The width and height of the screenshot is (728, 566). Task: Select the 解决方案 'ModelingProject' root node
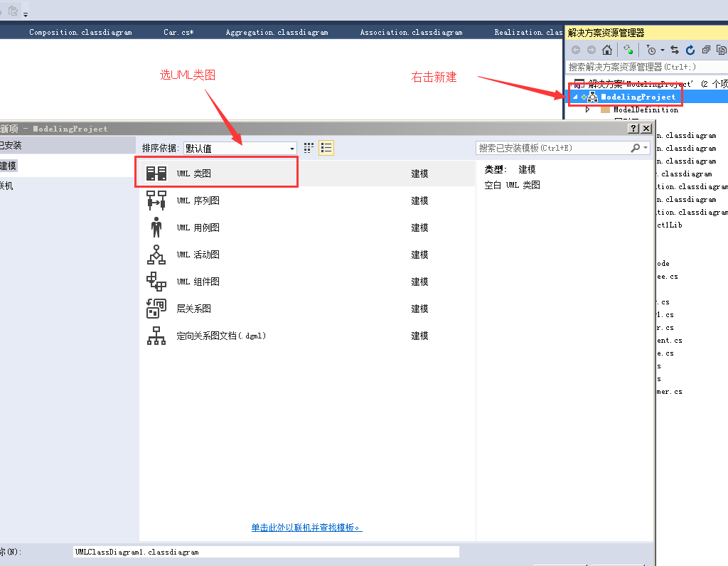650,84
